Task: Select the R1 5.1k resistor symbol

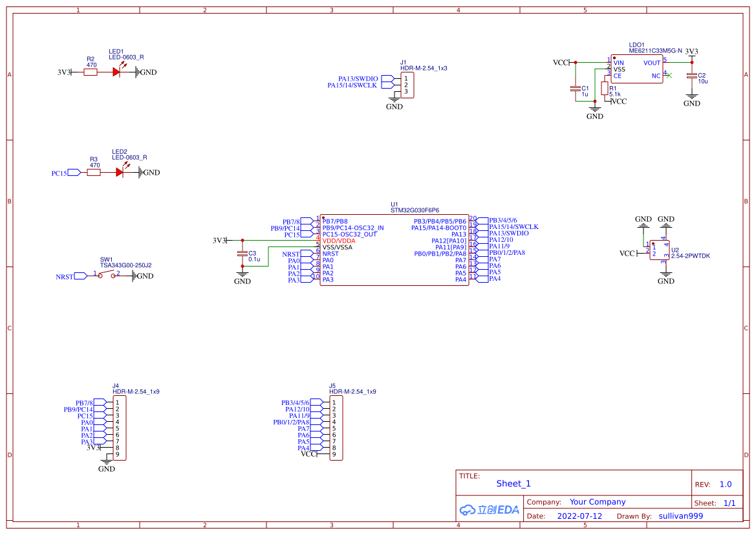Action: [x=605, y=88]
